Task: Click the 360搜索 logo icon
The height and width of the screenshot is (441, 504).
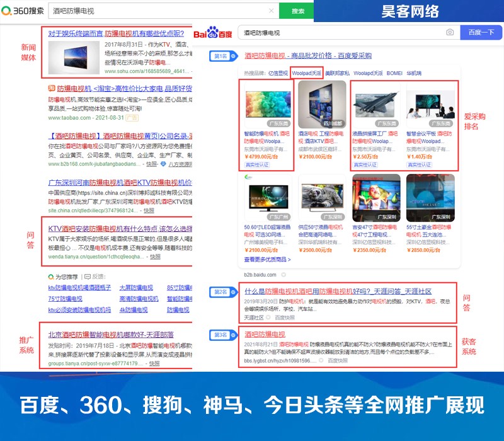Action: click(x=8, y=11)
